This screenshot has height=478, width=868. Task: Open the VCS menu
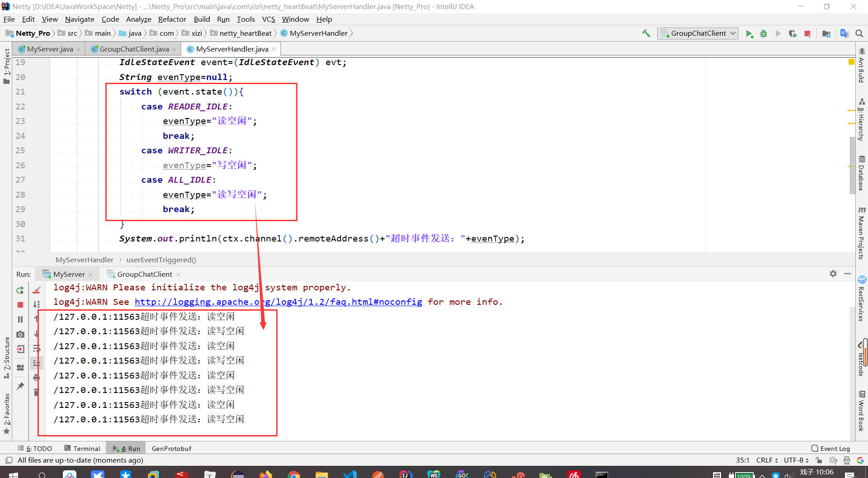[x=269, y=19]
